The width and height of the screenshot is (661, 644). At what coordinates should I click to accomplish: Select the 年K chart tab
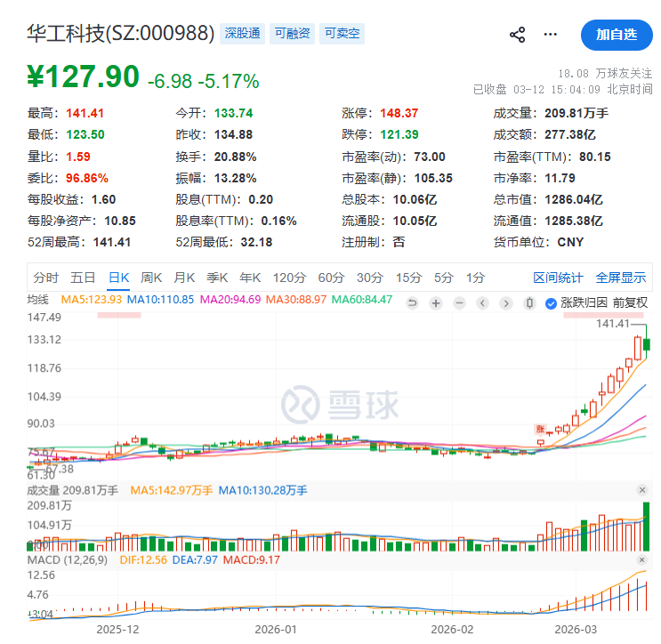pyautogui.click(x=250, y=278)
